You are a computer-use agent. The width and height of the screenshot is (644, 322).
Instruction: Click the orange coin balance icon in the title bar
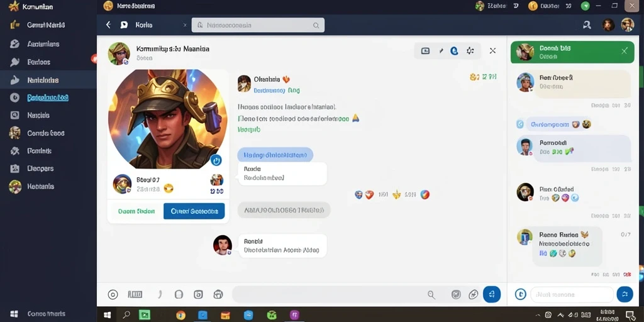click(x=533, y=6)
